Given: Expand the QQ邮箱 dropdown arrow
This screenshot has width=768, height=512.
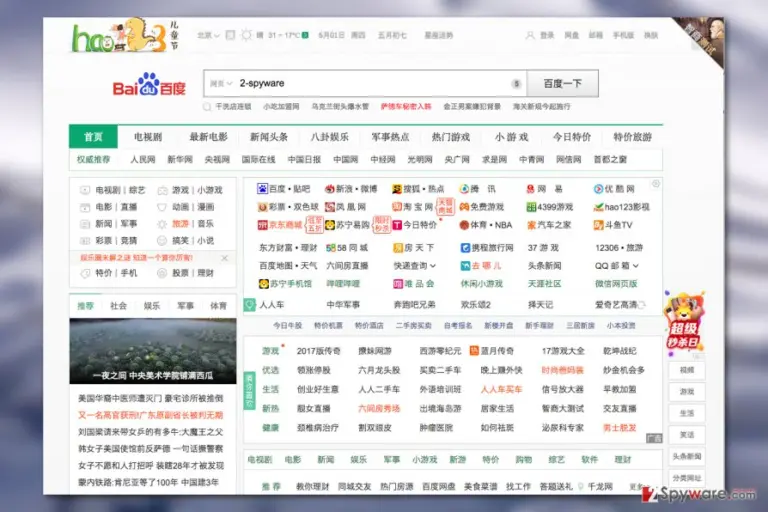Looking at the screenshot, I should point(636,266).
